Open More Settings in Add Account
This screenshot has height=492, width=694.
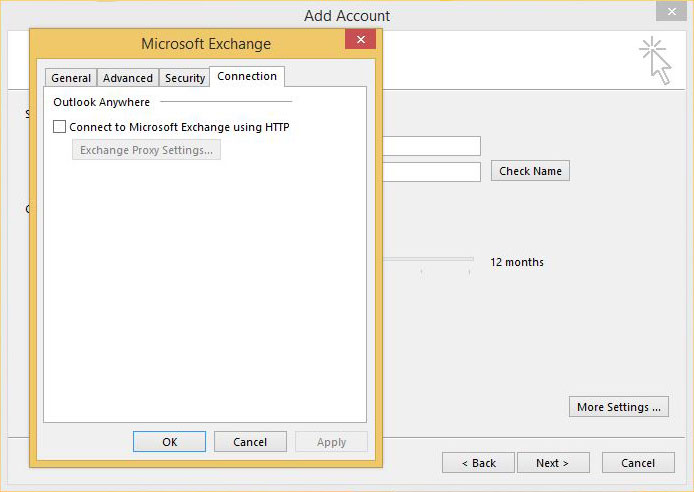tap(619, 407)
